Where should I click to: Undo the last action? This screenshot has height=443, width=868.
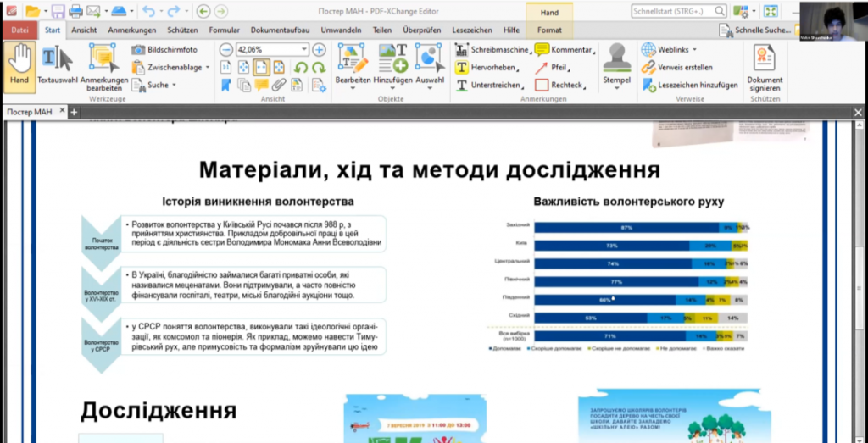147,11
